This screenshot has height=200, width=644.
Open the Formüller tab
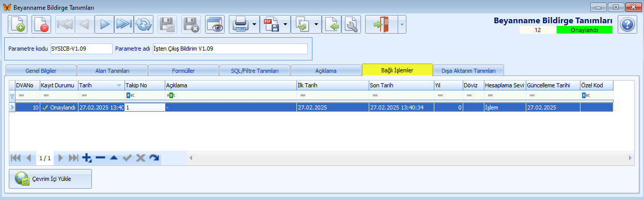pyautogui.click(x=183, y=70)
